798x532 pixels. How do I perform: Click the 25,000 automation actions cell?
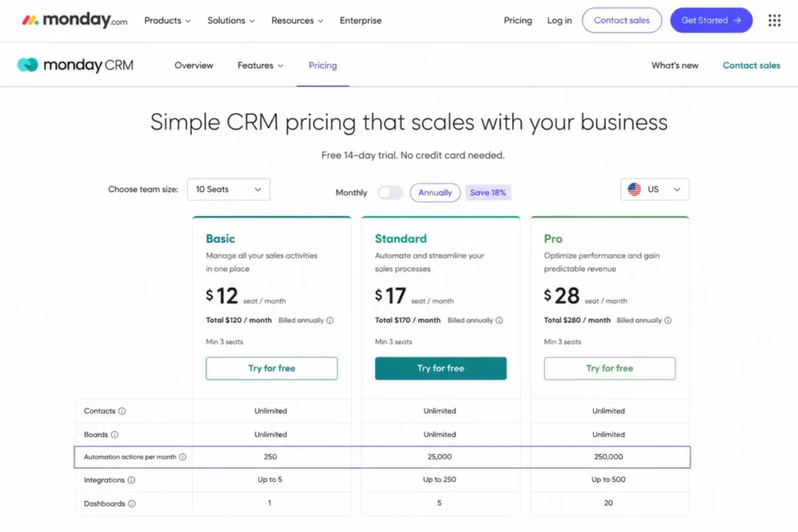point(440,456)
